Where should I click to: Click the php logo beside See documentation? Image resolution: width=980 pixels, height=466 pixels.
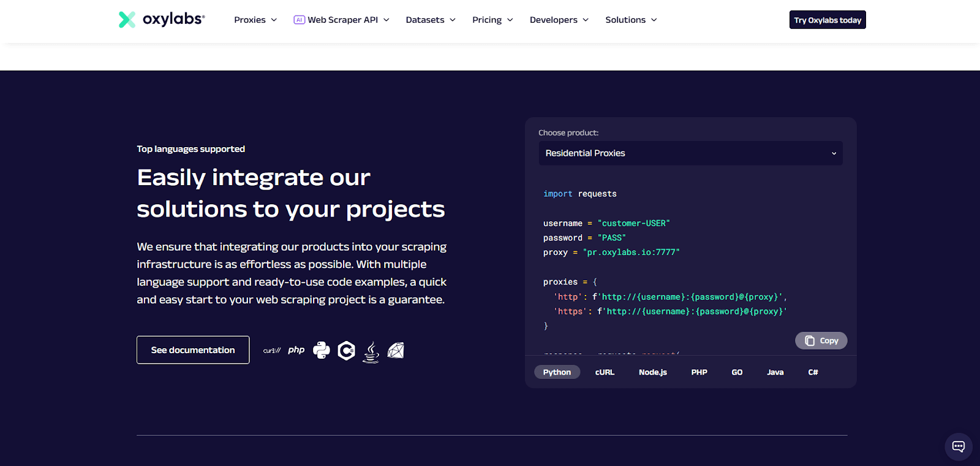point(296,349)
